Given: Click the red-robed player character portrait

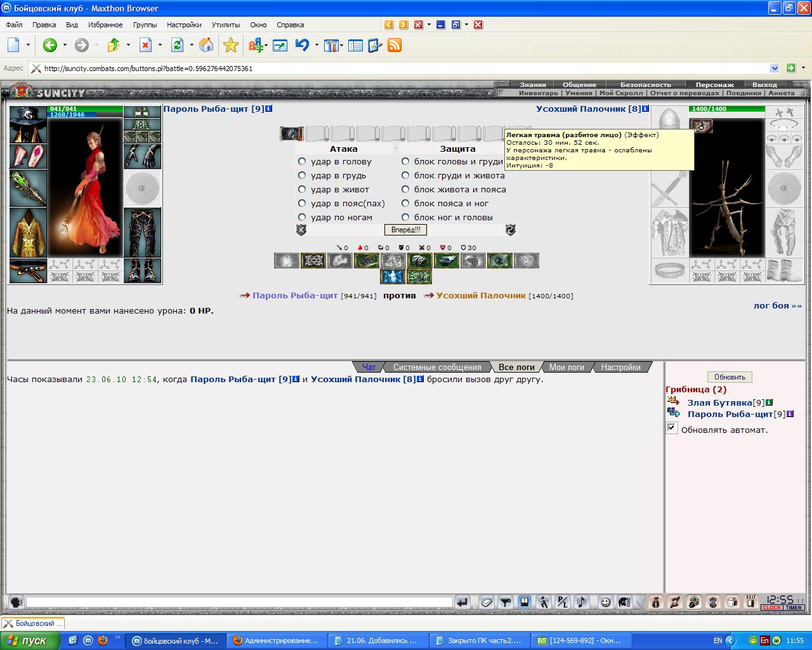Looking at the screenshot, I should [85, 187].
